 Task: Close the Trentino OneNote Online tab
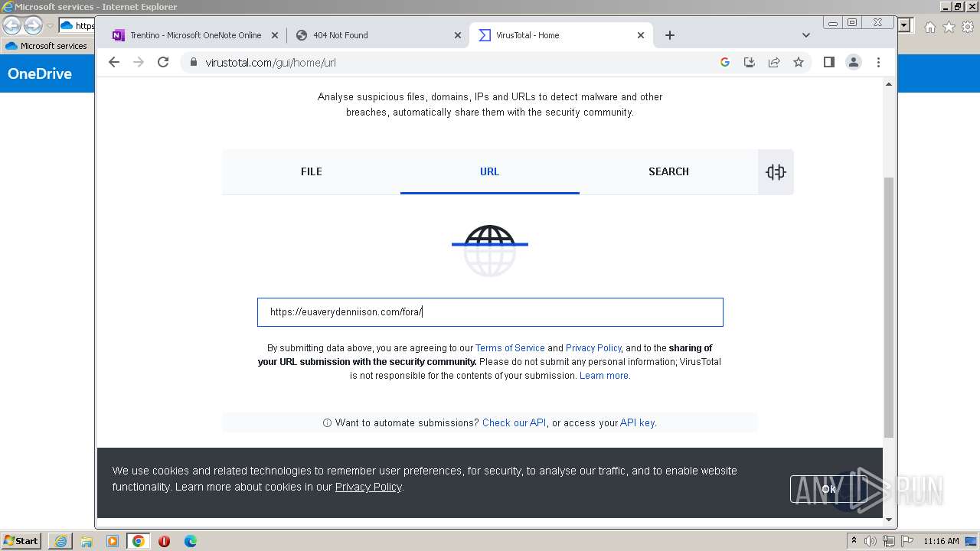[x=275, y=35]
